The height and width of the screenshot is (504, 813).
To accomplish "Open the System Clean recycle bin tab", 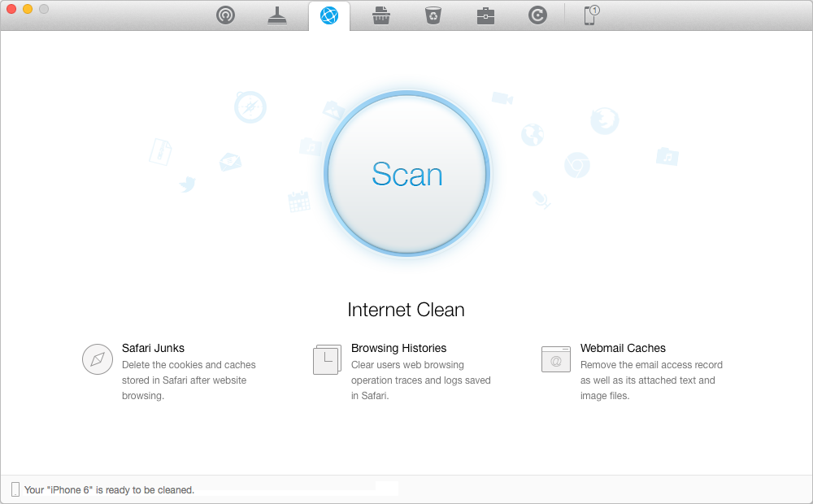I will [433, 15].
